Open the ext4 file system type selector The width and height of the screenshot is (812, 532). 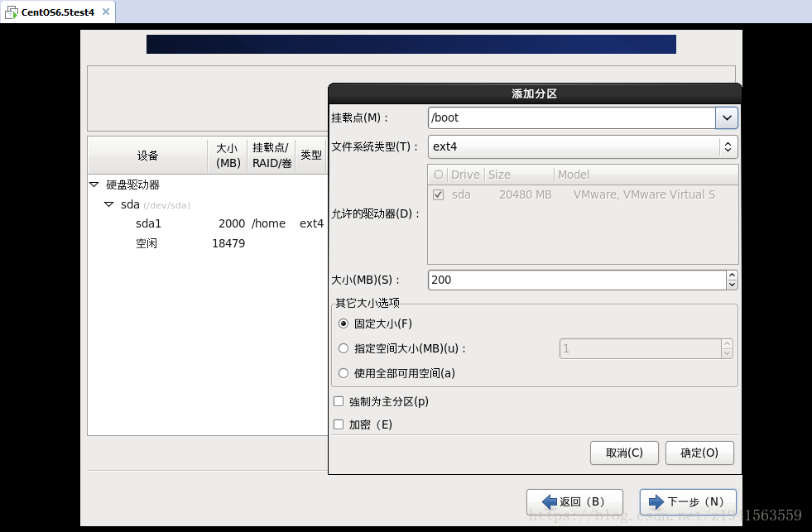(x=583, y=147)
